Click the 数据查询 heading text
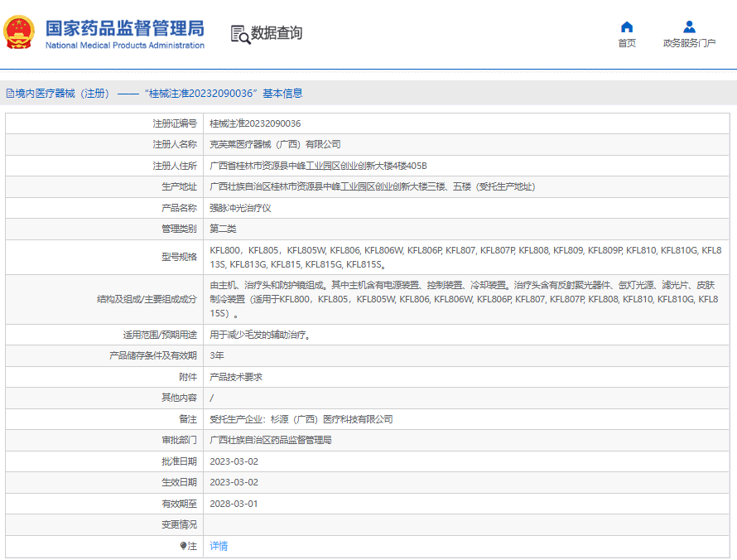 pyautogui.click(x=277, y=33)
